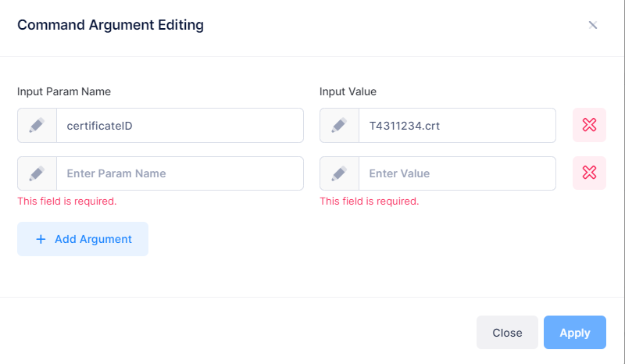Image resolution: width=625 pixels, height=364 pixels.
Task: Click the pencil icon beside Enter Param Name
Action: [37, 173]
